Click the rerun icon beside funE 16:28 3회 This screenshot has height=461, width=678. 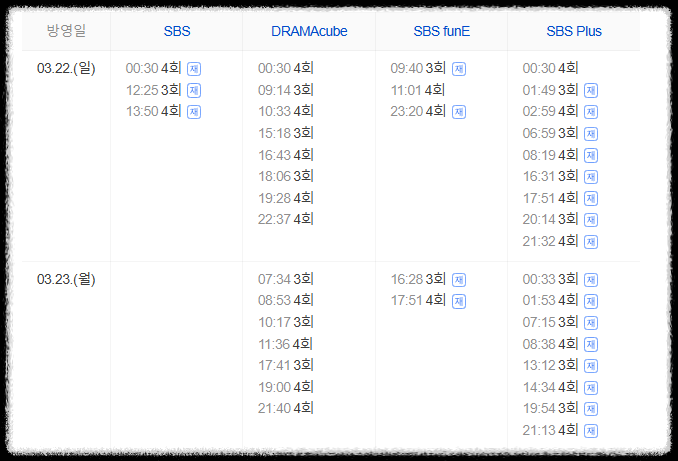[x=459, y=280]
